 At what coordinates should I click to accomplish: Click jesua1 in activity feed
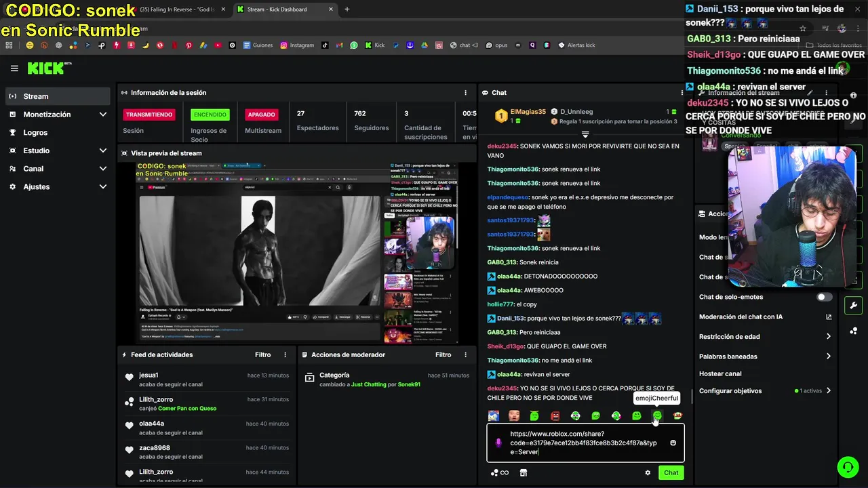(149, 375)
